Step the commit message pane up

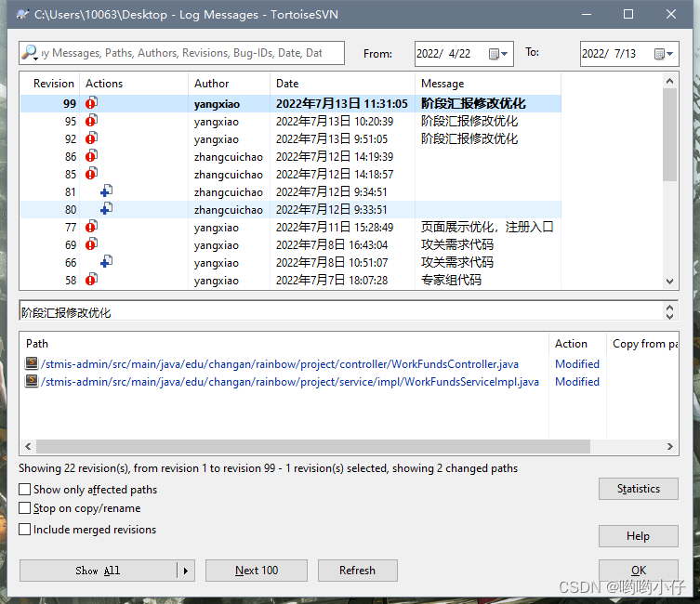pyautogui.click(x=669, y=308)
